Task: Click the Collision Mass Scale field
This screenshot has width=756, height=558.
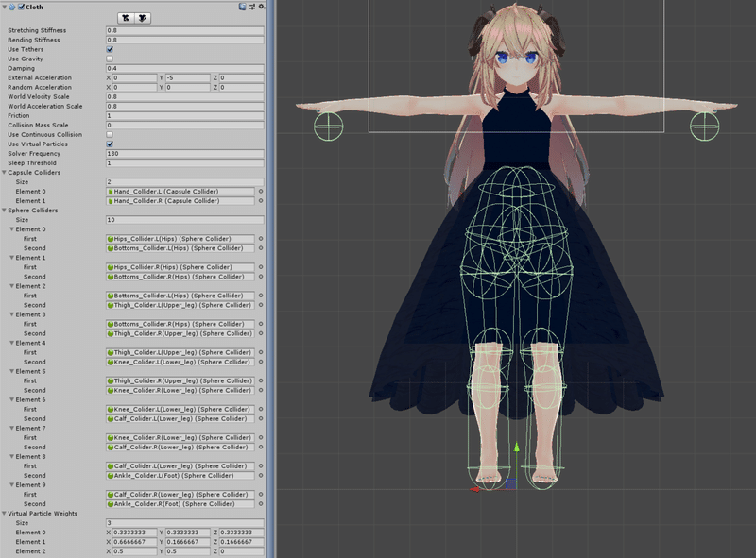Action: click(184, 126)
